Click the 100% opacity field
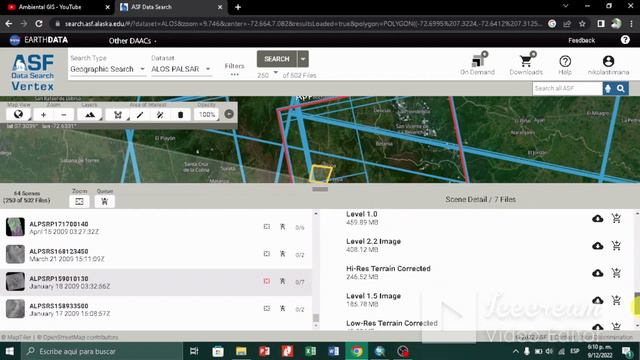Viewport: 640px width, 360px height. pyautogui.click(x=207, y=115)
